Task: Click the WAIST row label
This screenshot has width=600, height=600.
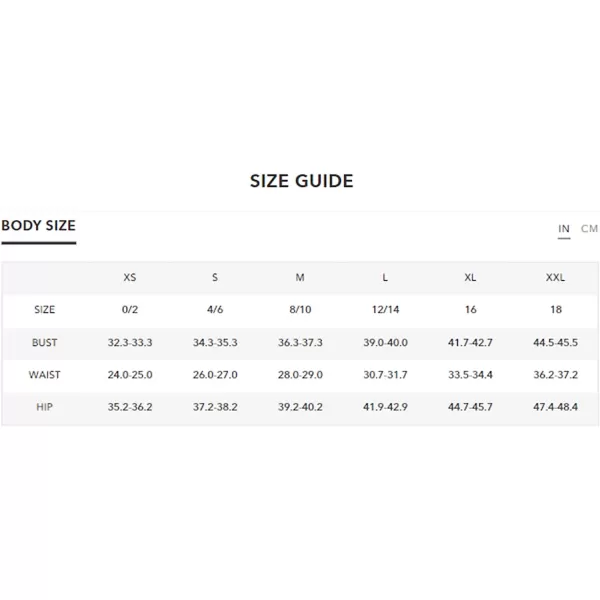Action: [x=44, y=375]
